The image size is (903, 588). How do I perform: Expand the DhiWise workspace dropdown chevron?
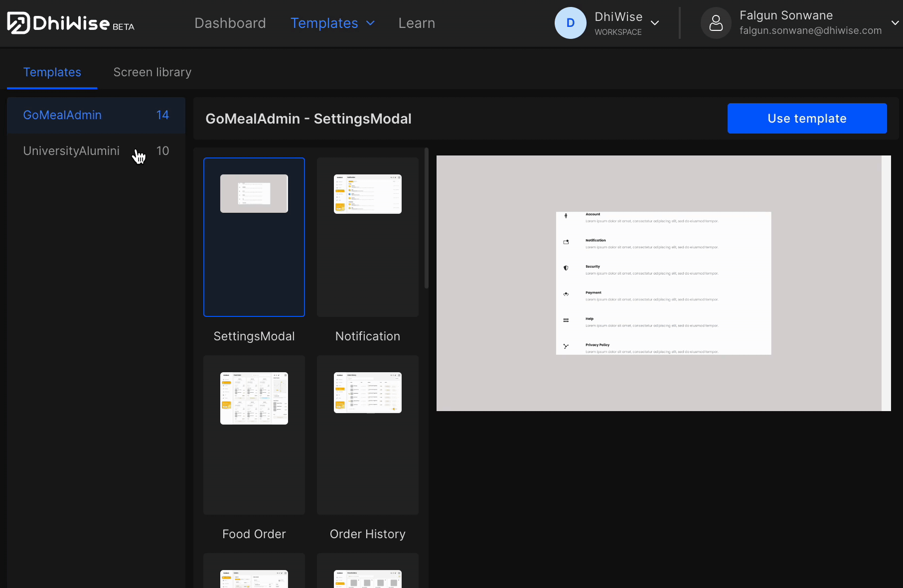[x=655, y=23]
